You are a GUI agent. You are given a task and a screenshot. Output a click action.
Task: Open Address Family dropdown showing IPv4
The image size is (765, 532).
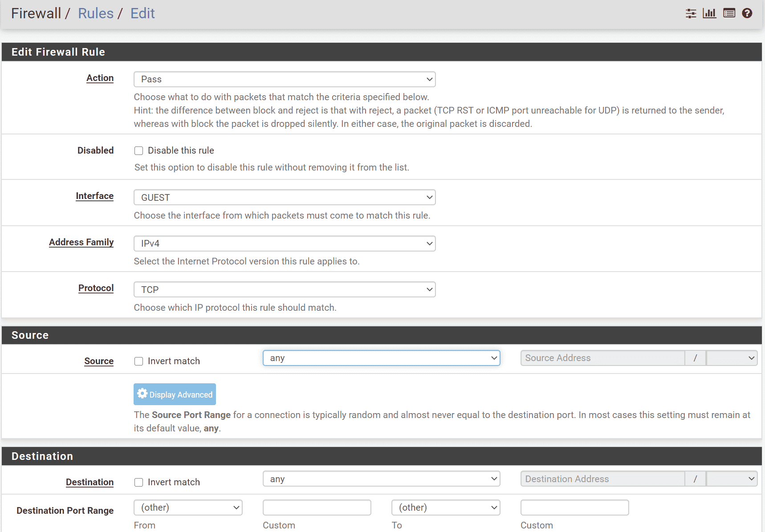[285, 244]
